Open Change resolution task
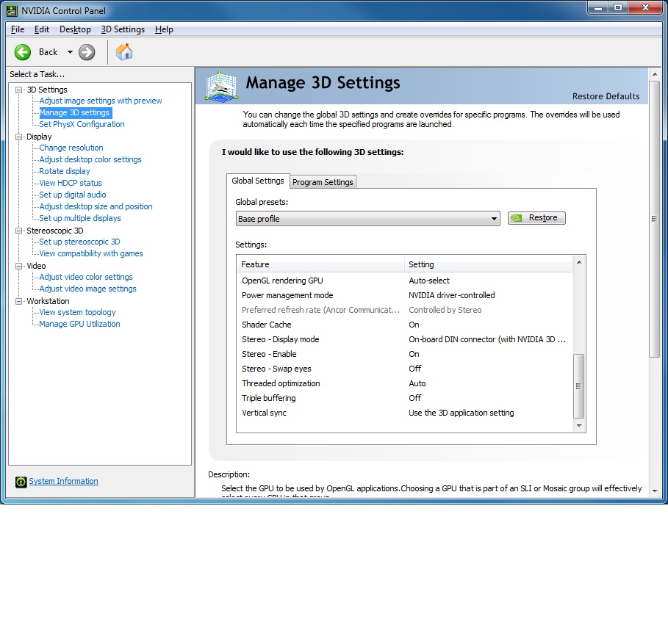This screenshot has height=644, width=668. (71, 148)
